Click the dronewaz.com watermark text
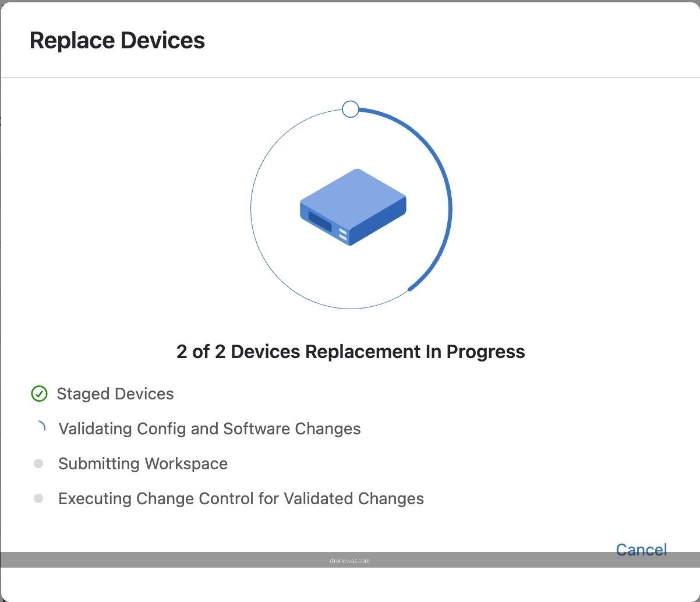700x602 pixels. (349, 561)
